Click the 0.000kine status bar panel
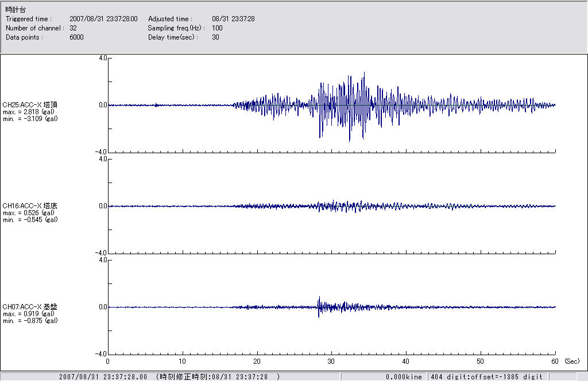588x381 pixels. [403, 376]
